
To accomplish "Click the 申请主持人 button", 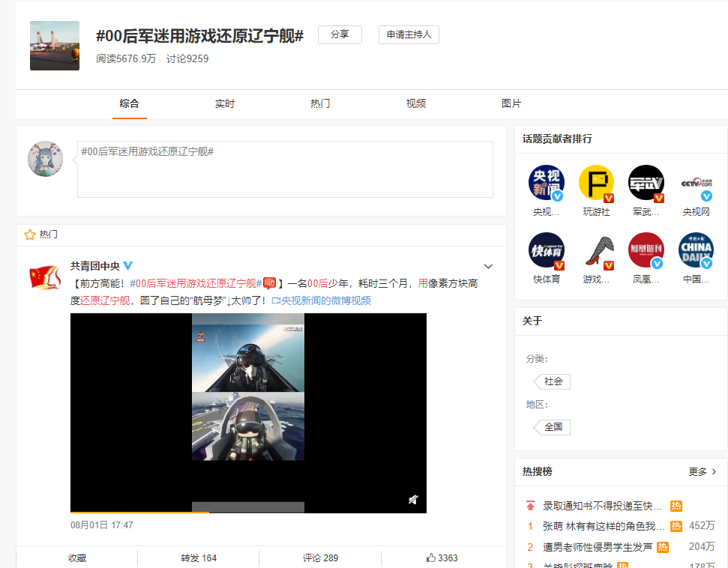I will coord(409,34).
